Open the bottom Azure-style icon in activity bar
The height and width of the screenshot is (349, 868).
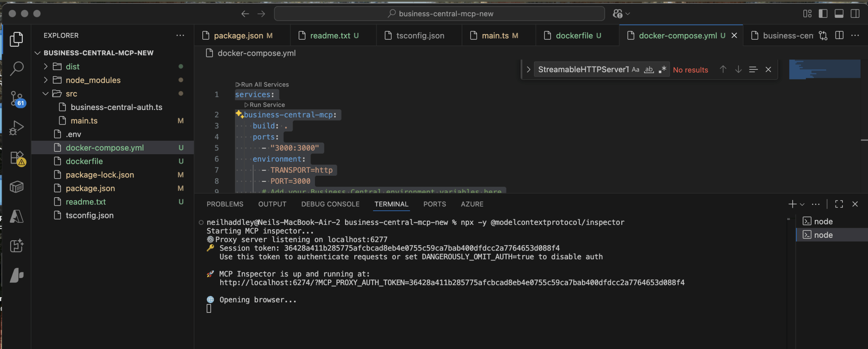pos(16,275)
